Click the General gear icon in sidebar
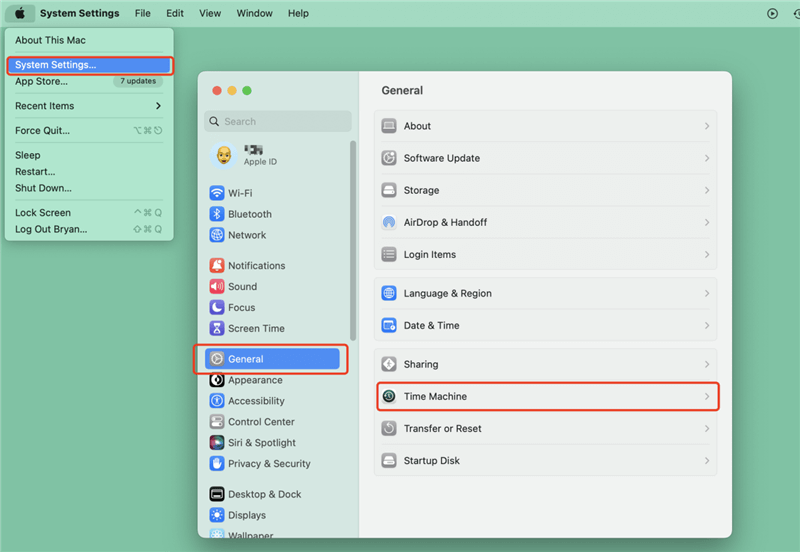The height and width of the screenshot is (552, 800). click(217, 359)
